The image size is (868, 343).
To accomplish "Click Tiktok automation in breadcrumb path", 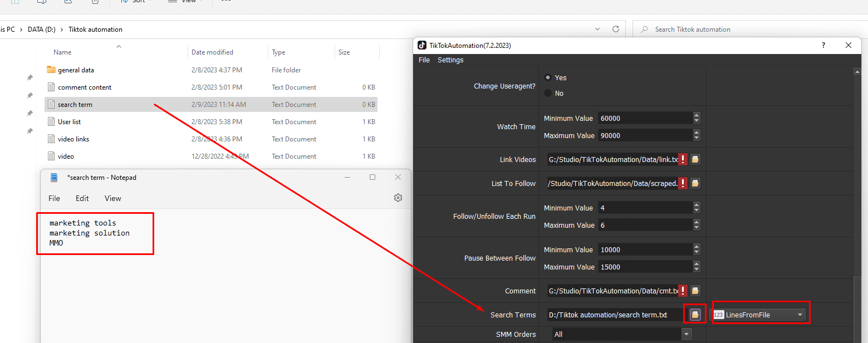I will (95, 30).
